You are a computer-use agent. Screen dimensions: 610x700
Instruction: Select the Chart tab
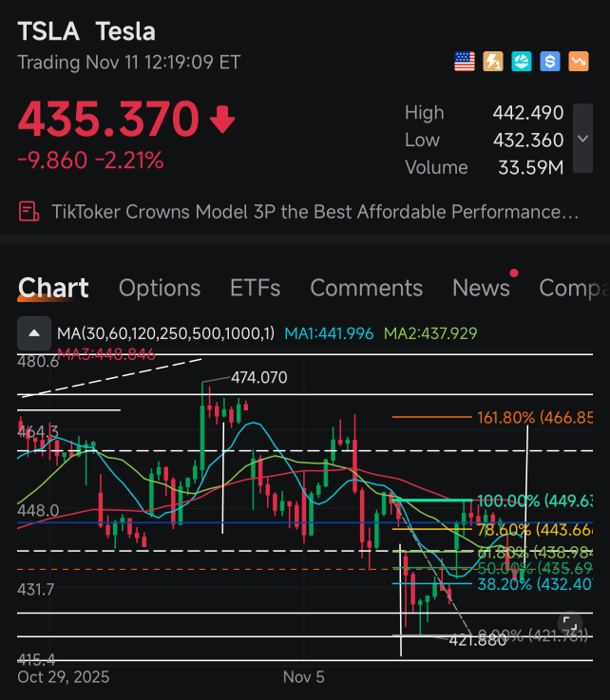coord(53,288)
